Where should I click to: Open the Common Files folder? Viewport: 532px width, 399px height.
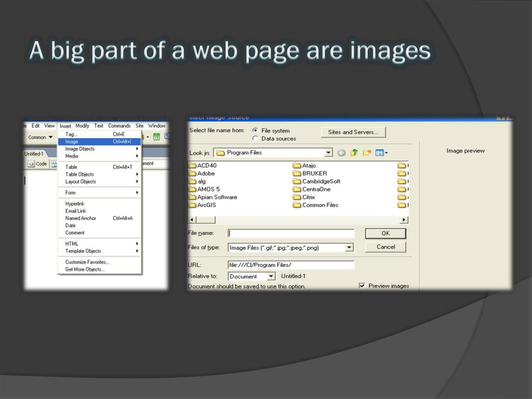(315, 205)
